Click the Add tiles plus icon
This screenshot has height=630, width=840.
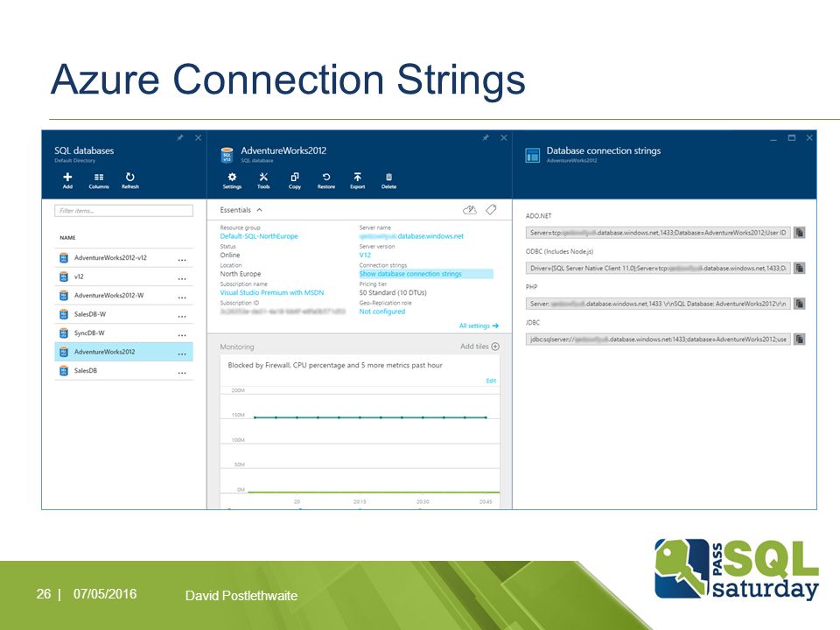coord(495,346)
